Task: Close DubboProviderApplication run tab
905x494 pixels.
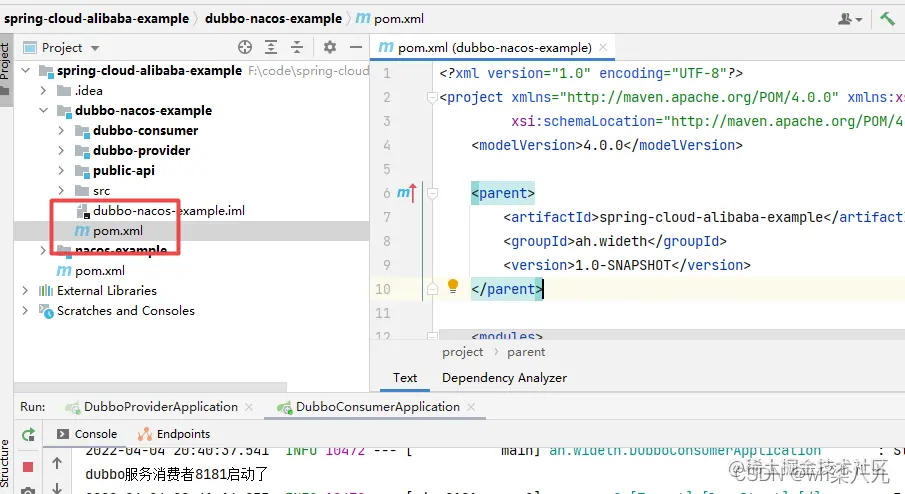Action: [x=249, y=407]
